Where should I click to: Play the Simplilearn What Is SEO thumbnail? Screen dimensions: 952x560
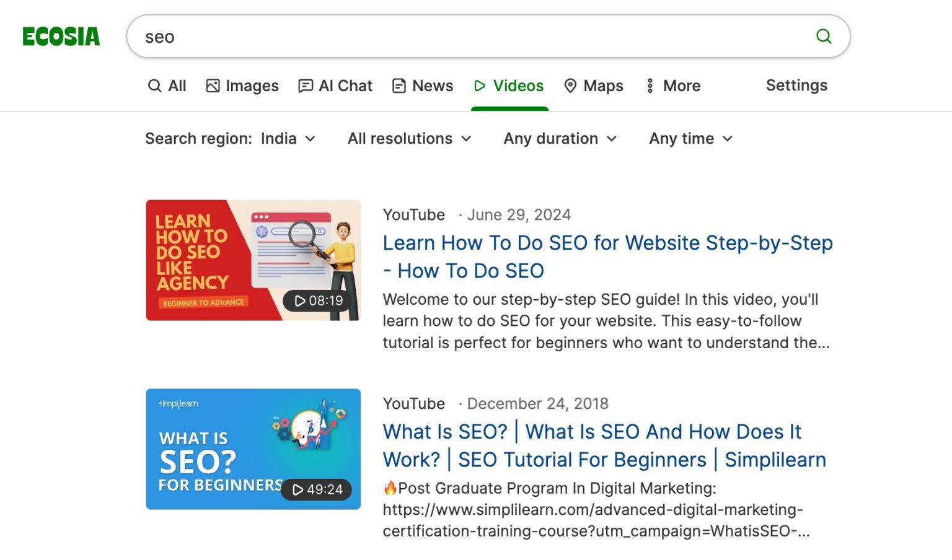coord(253,448)
